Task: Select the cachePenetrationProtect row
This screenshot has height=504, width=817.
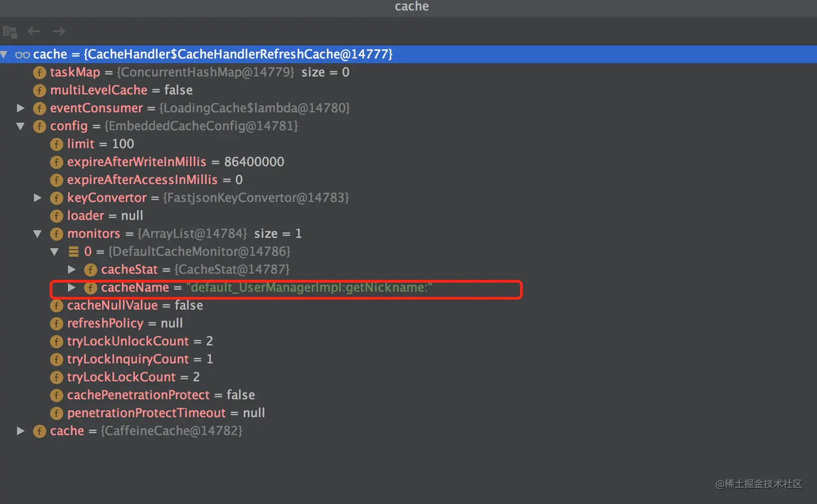Action: click(x=160, y=395)
